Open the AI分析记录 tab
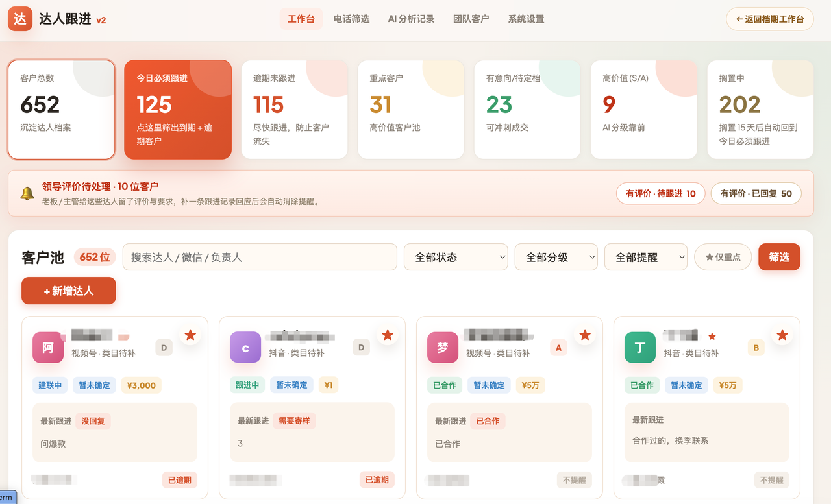 [411, 19]
